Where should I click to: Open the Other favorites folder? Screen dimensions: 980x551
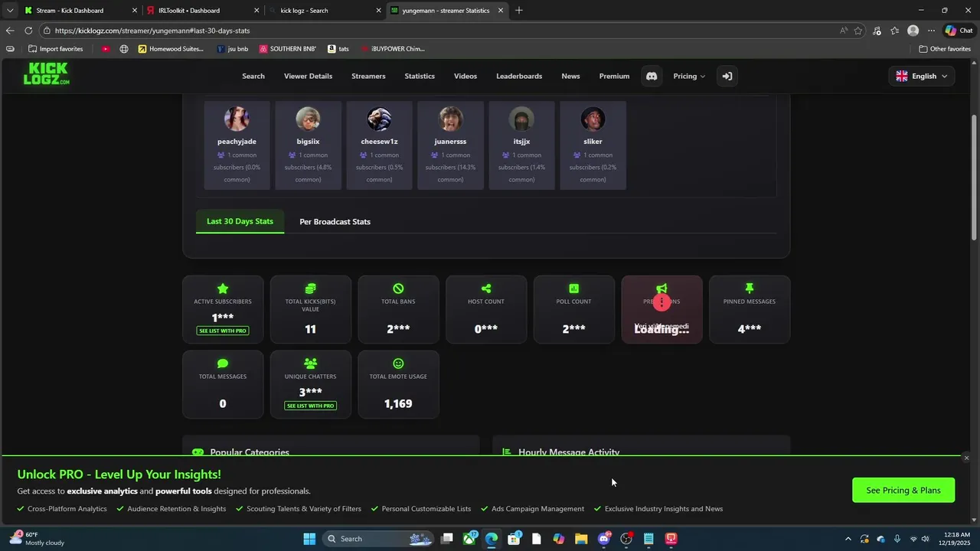[x=945, y=49]
